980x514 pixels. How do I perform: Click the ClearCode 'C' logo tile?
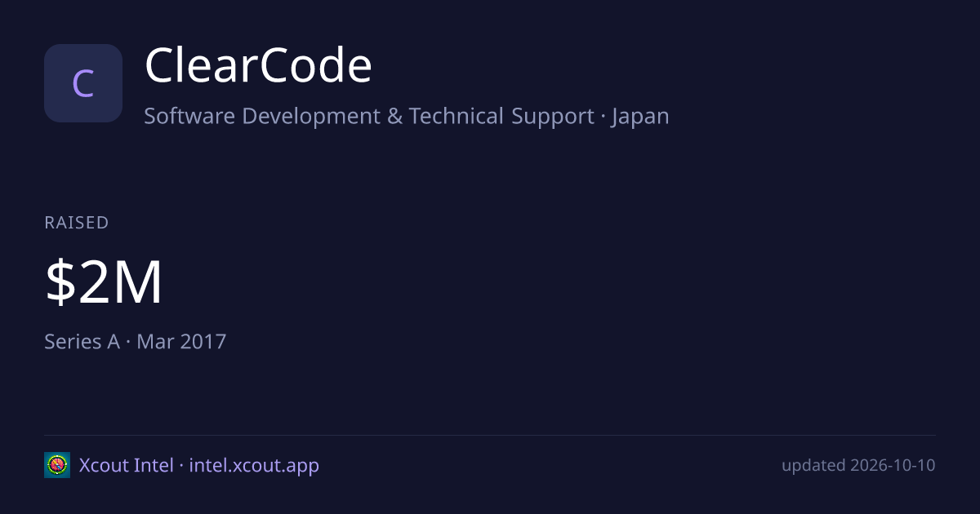(83, 83)
